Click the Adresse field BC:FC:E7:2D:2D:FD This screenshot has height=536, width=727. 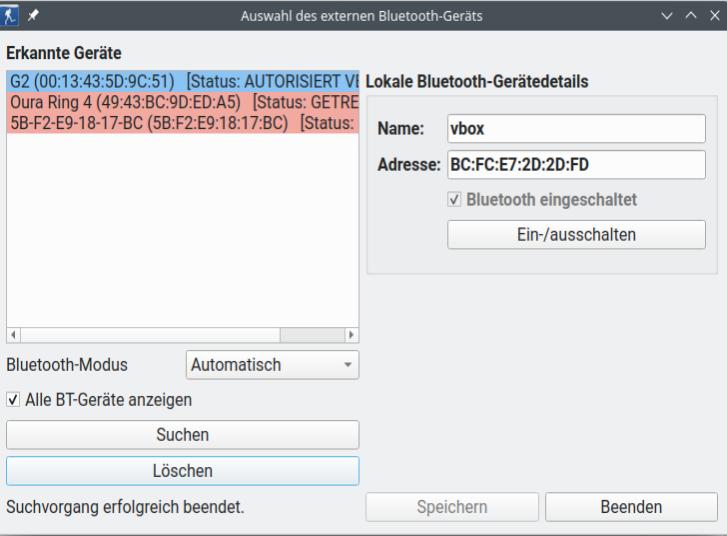[x=576, y=165]
